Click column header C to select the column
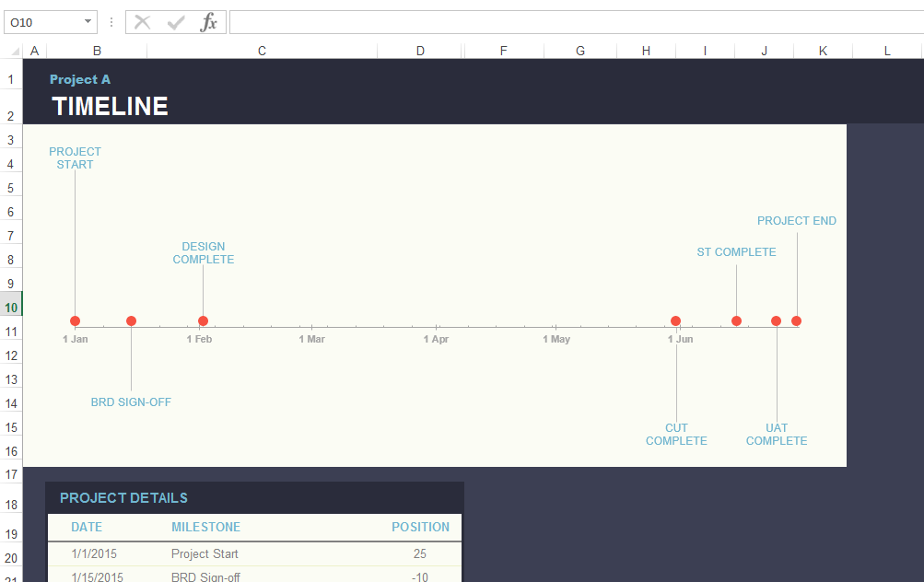The image size is (924, 582). tap(261, 51)
